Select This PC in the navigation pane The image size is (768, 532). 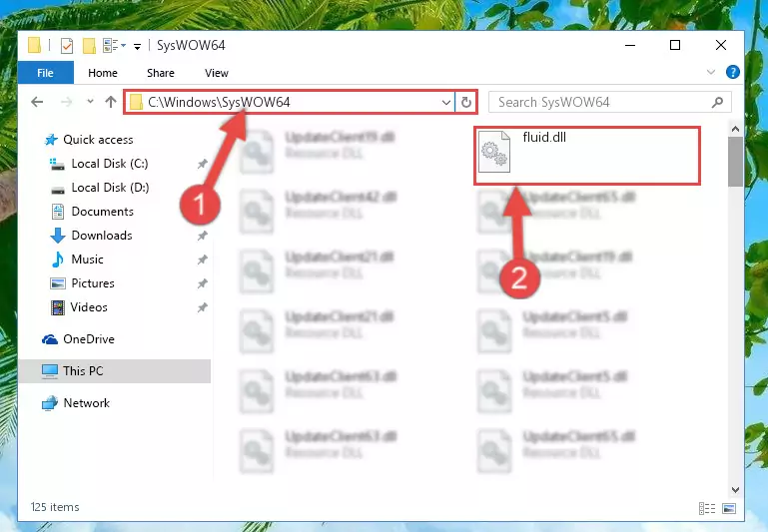pos(114,371)
